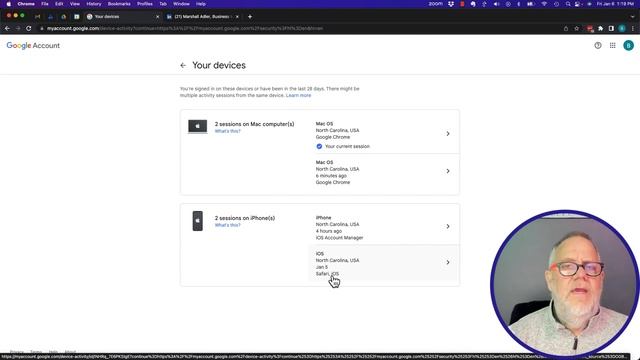Click the Google Account logo
This screenshot has height=360, width=640.
(x=33, y=46)
